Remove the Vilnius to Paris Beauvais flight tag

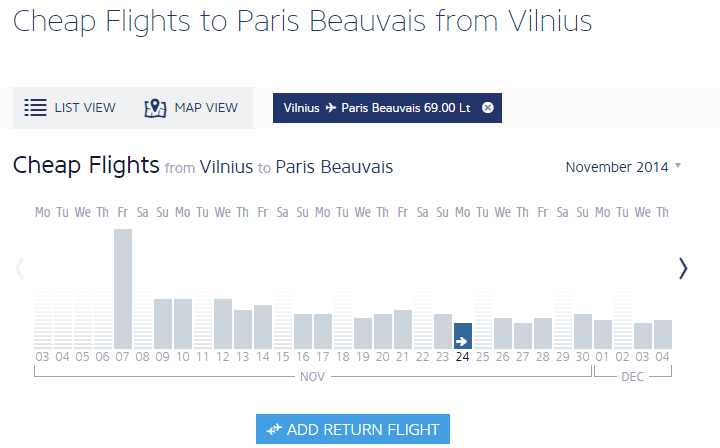pyautogui.click(x=488, y=108)
